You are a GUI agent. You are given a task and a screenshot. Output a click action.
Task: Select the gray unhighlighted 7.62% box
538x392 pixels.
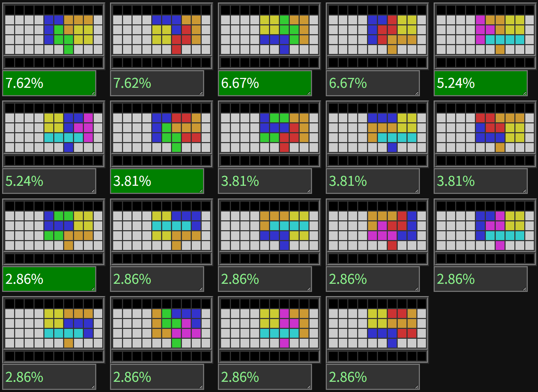157,83
